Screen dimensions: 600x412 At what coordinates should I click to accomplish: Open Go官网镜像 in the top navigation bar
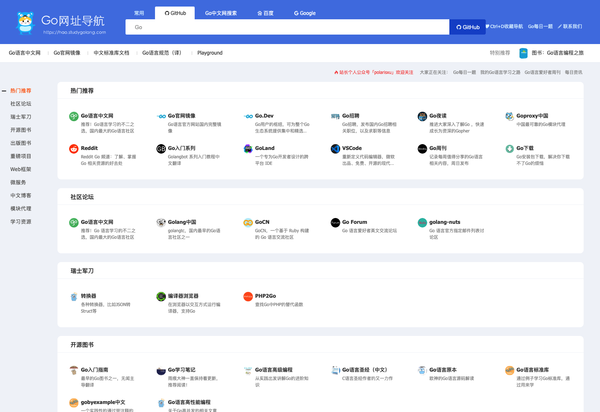[67, 53]
